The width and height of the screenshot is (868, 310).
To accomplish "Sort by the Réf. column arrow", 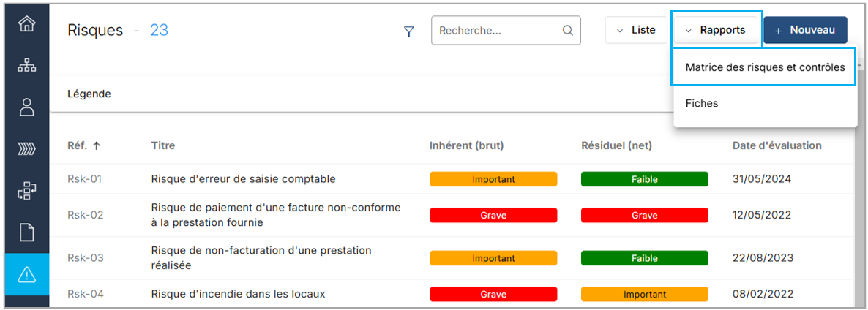I will (x=97, y=145).
